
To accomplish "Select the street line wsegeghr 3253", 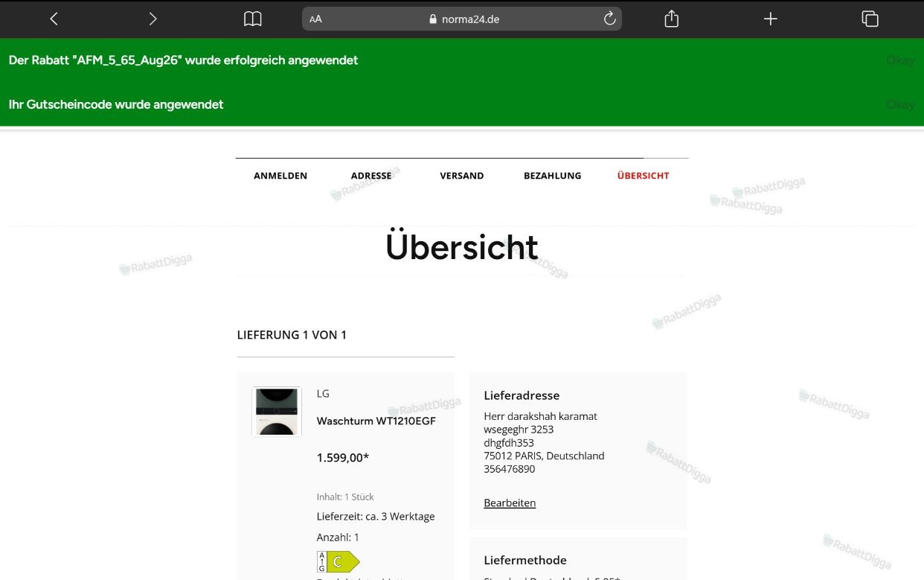I will [519, 430].
